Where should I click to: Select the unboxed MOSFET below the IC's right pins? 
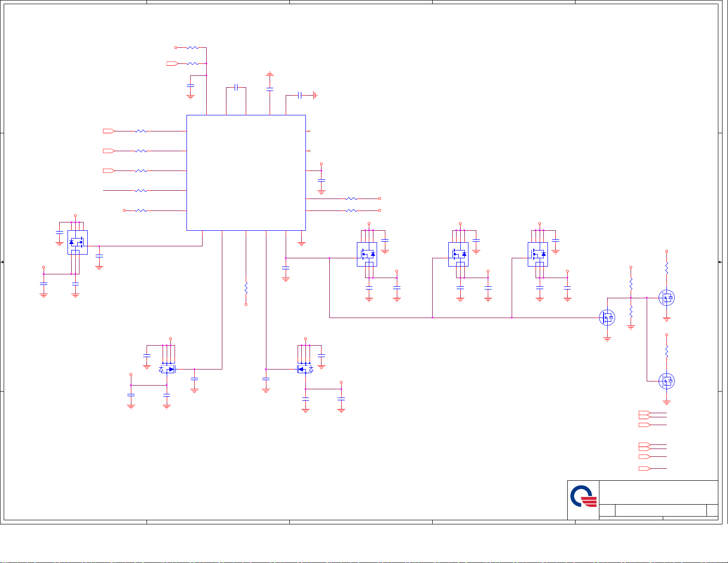pos(305,369)
